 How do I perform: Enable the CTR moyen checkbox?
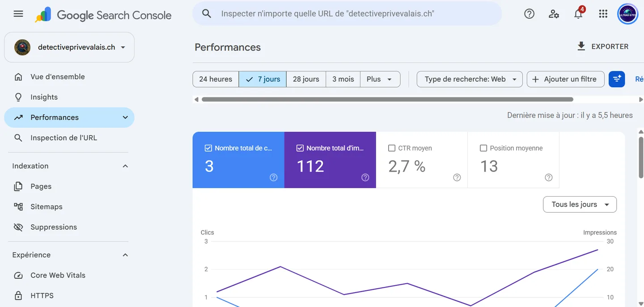pos(392,148)
